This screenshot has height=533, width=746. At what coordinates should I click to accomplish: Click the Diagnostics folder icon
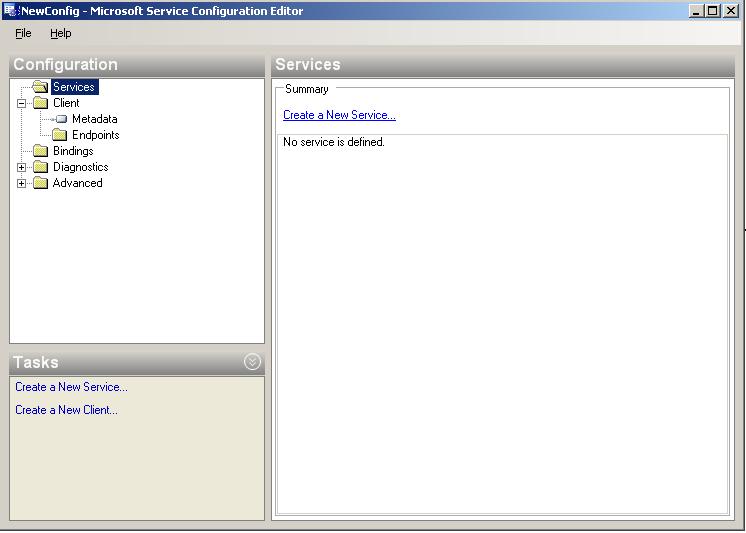pyautogui.click(x=40, y=167)
